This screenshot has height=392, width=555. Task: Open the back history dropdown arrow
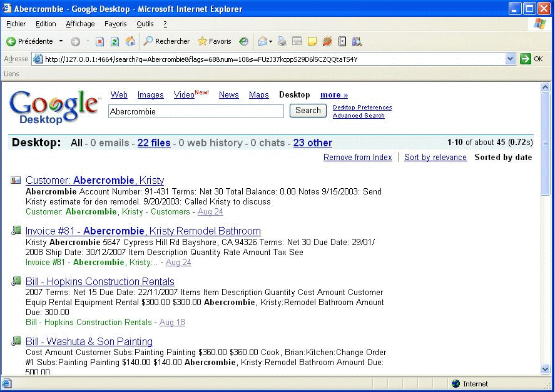coord(61,41)
